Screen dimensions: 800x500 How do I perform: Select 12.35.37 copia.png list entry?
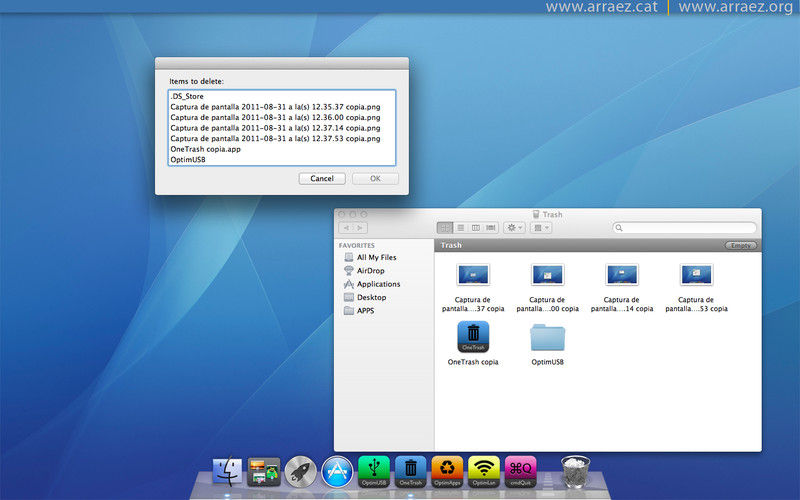tap(282, 107)
